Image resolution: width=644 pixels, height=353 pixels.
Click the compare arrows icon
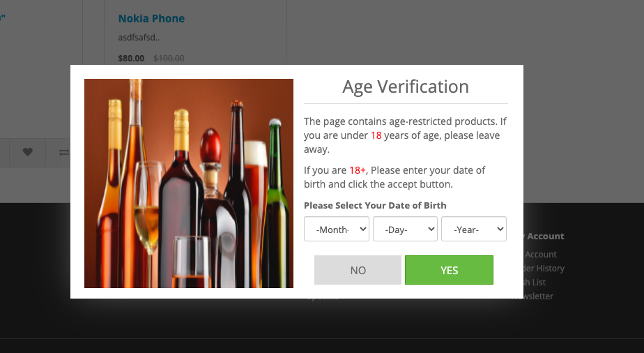pos(63,153)
